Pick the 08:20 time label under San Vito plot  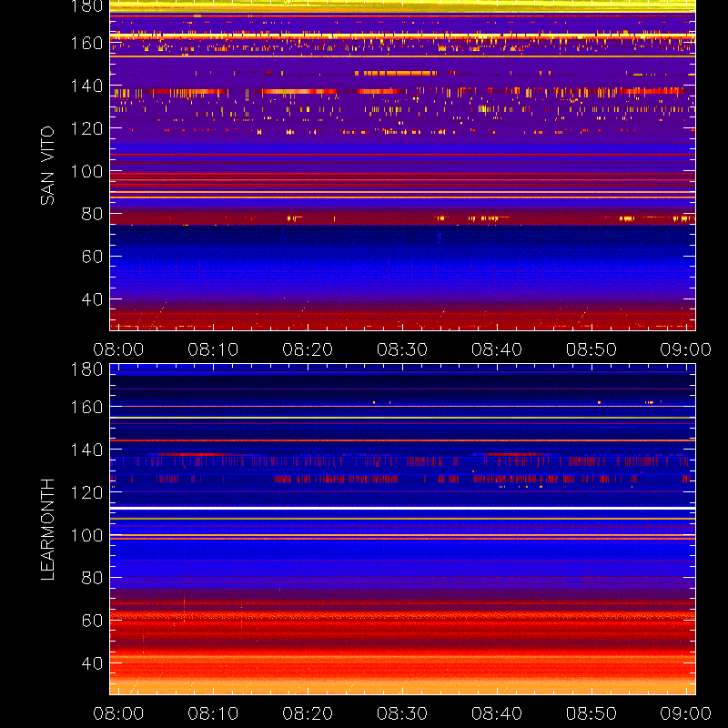click(308, 349)
